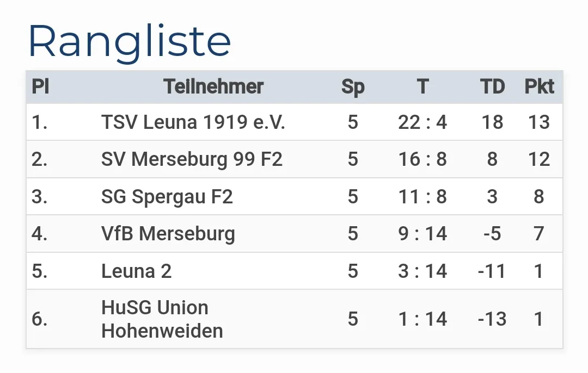Open SV Merseburg 99 F2 entry
The height and width of the screenshot is (373, 588).
pos(192,159)
